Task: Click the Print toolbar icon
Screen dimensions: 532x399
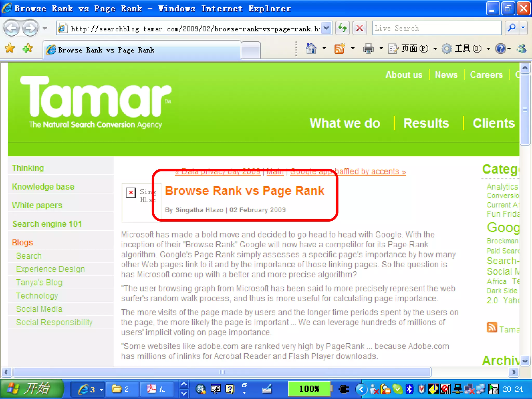Action: (x=368, y=49)
